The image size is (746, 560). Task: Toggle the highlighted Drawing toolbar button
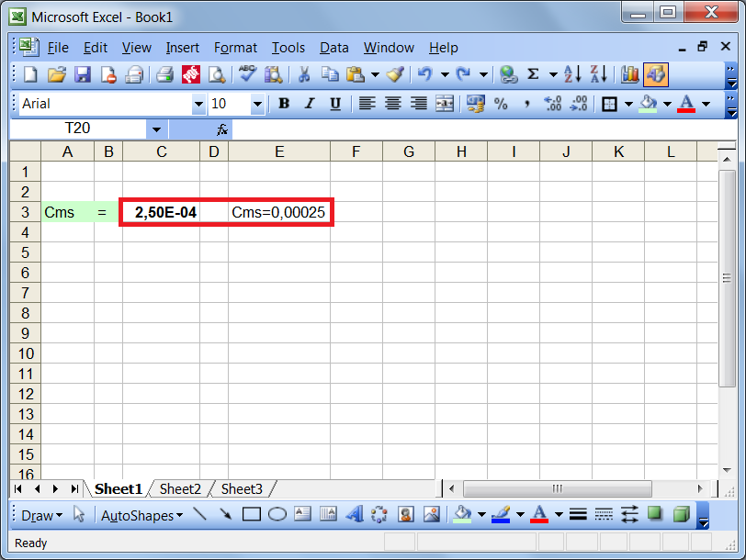[x=656, y=74]
